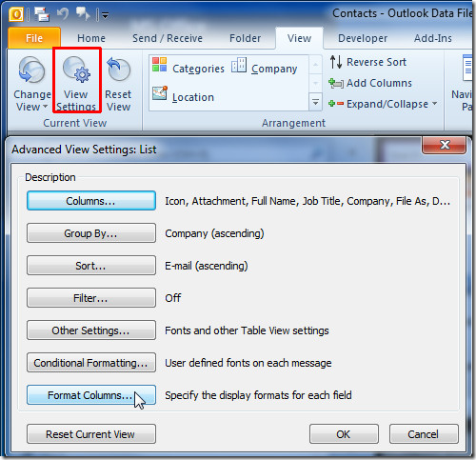
Task: Click the Reverse Sort arrows icon
Action: [336, 62]
